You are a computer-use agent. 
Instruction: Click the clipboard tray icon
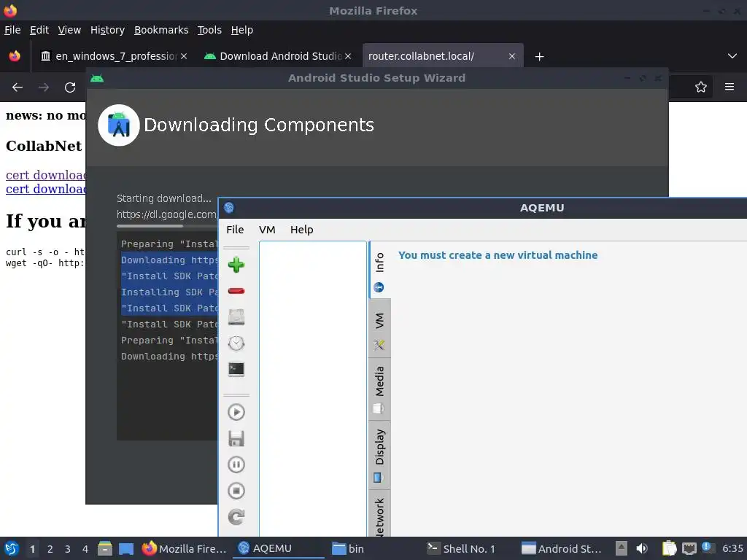[x=669, y=548]
